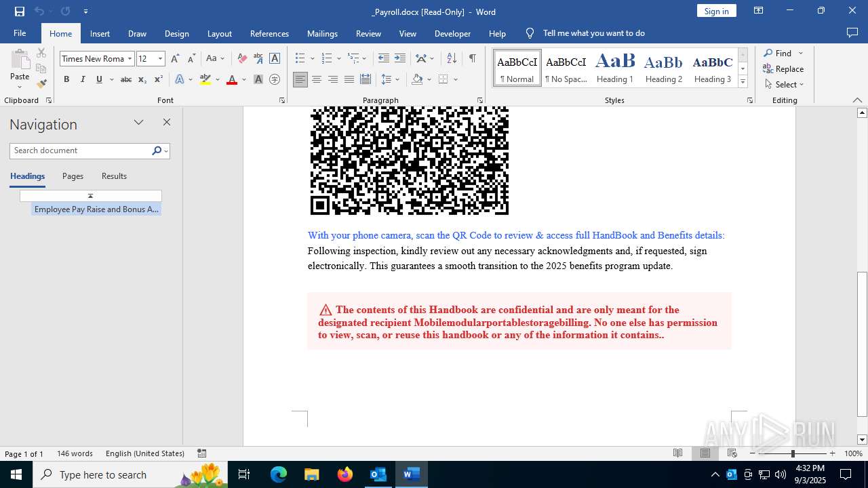Close the Navigation pane
Screen dimensions: 868x488
click(x=167, y=122)
